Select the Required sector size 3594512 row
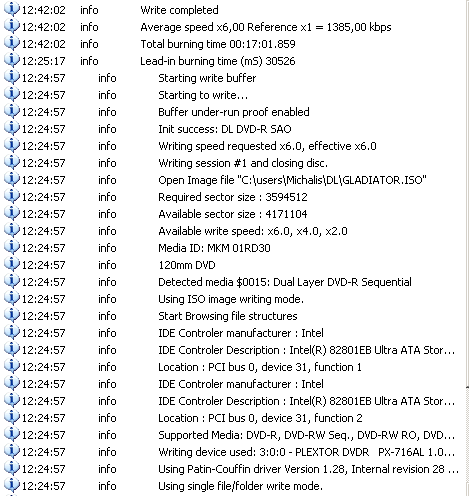This screenshot has width=469, height=496. click(x=233, y=197)
